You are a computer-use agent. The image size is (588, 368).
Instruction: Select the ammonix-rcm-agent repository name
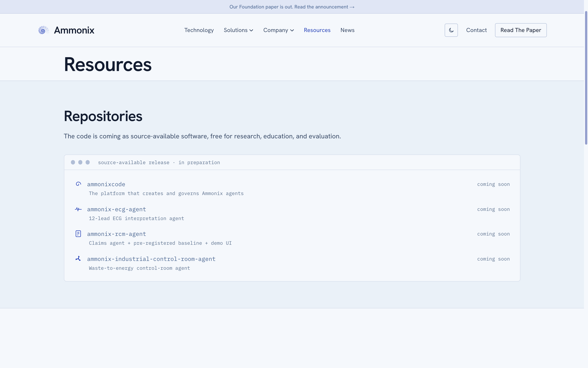pyautogui.click(x=117, y=234)
